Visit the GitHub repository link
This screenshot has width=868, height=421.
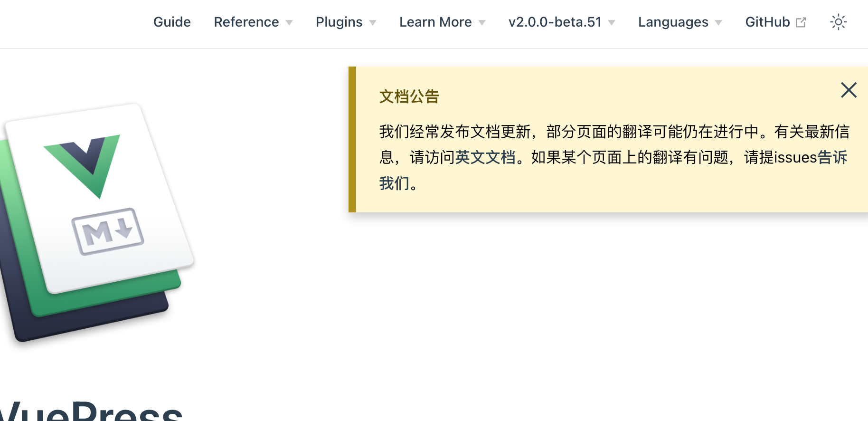(x=775, y=22)
